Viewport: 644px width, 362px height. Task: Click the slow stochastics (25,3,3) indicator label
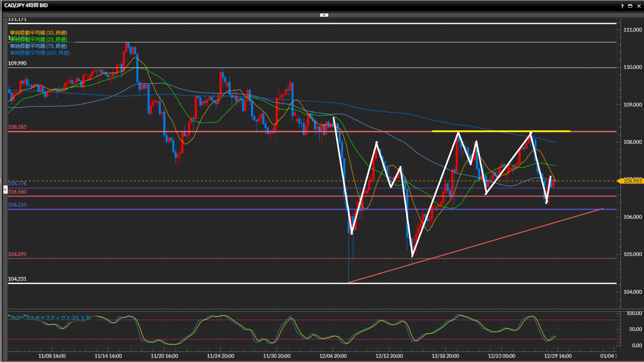point(50,317)
